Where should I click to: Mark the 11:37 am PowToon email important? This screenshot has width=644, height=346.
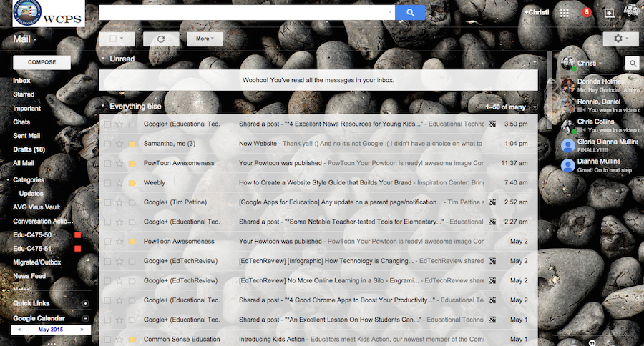pyautogui.click(x=132, y=164)
